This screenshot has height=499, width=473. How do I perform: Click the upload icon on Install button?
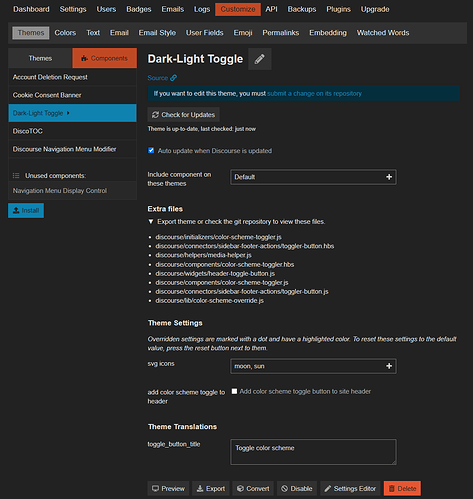(x=16, y=210)
